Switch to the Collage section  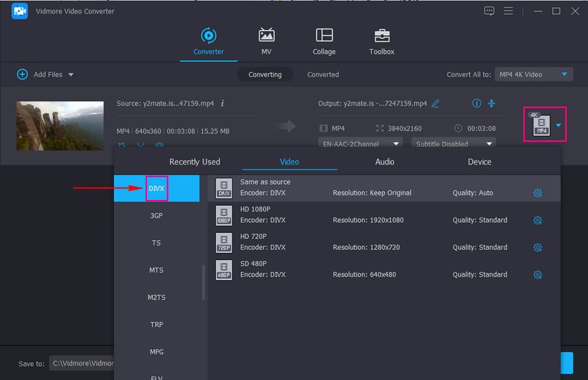click(x=323, y=42)
